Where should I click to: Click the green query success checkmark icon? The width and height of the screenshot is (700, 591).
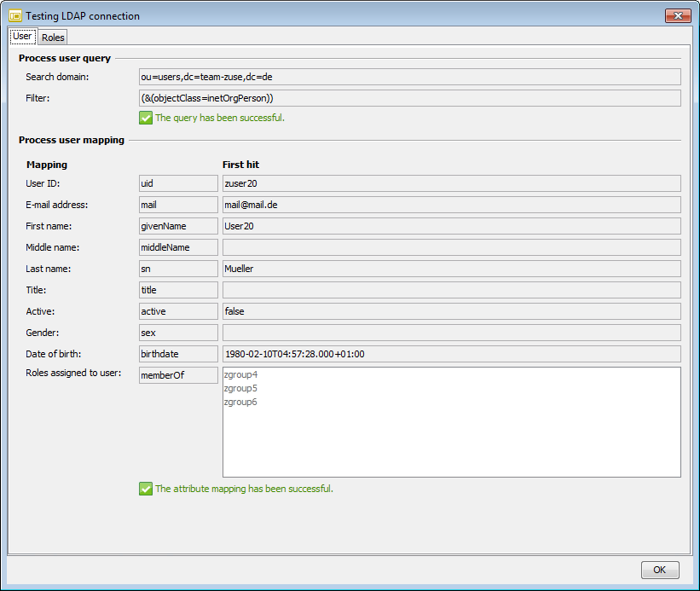pyautogui.click(x=146, y=118)
